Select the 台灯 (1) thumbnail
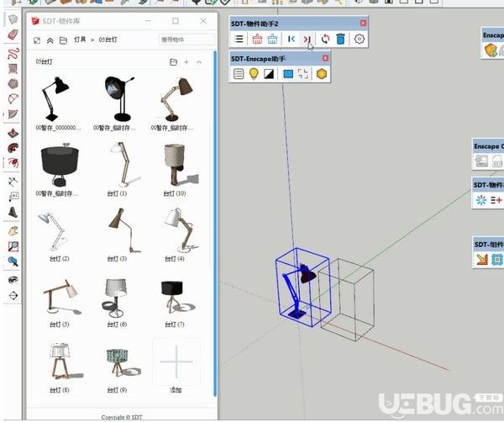Screen dimensions: 504x422 click(x=123, y=165)
